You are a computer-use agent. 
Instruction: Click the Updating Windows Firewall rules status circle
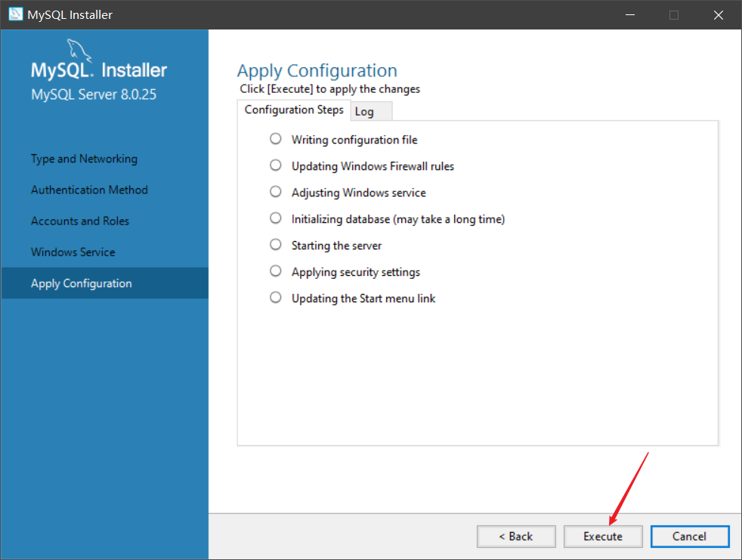[275, 166]
